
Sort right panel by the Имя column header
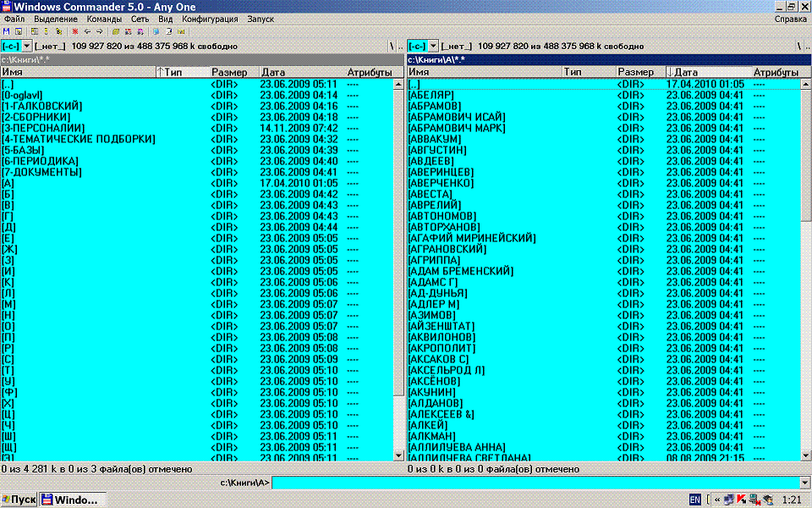[x=485, y=72]
